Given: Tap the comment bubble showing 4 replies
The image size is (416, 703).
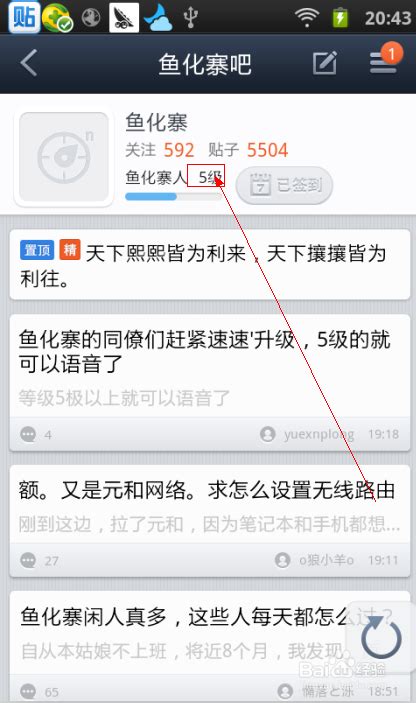Looking at the screenshot, I should (36, 434).
